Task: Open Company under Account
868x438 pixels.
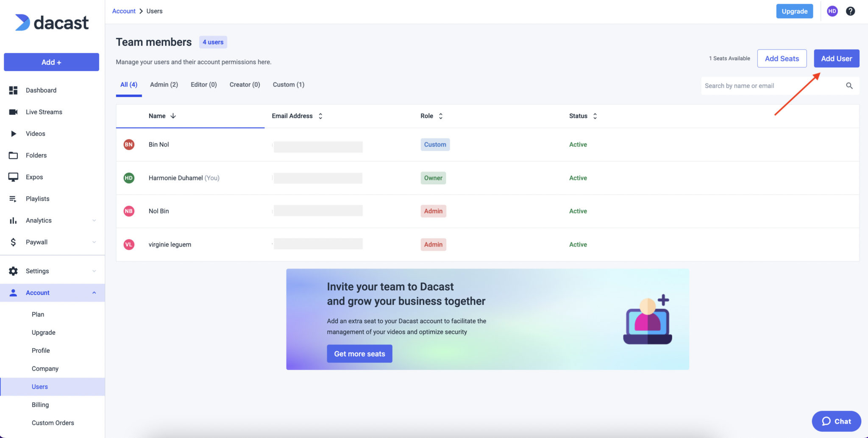Action: 45,369
